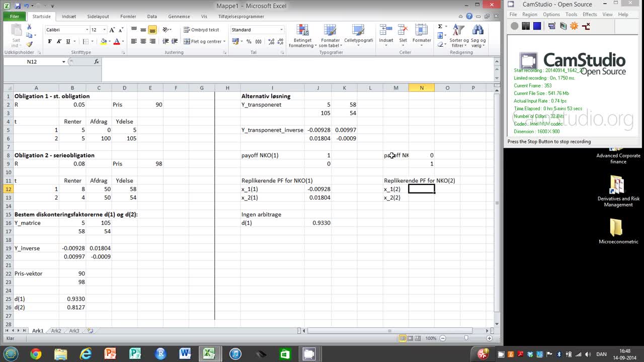Open Formater som tabel
The image size is (644, 362).
(x=330, y=36)
